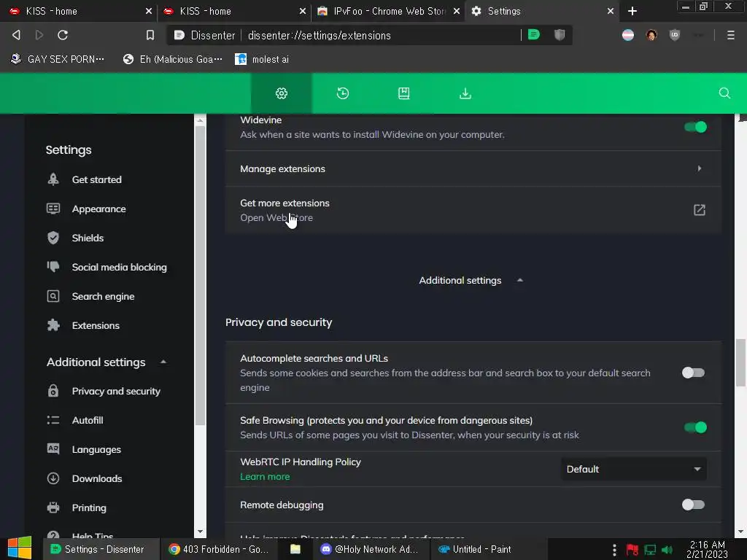Open Downloads settings in the sidebar
The height and width of the screenshot is (560, 747).
(97, 478)
